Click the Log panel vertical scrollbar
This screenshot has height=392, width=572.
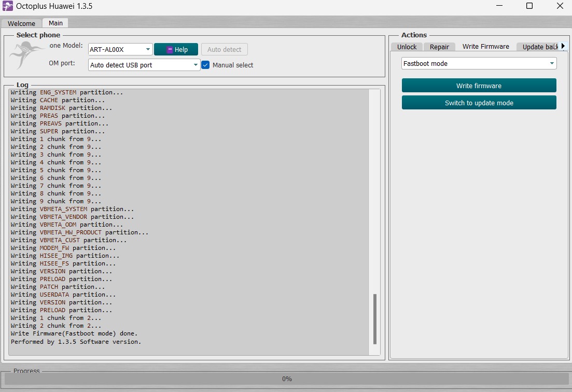[x=375, y=318]
